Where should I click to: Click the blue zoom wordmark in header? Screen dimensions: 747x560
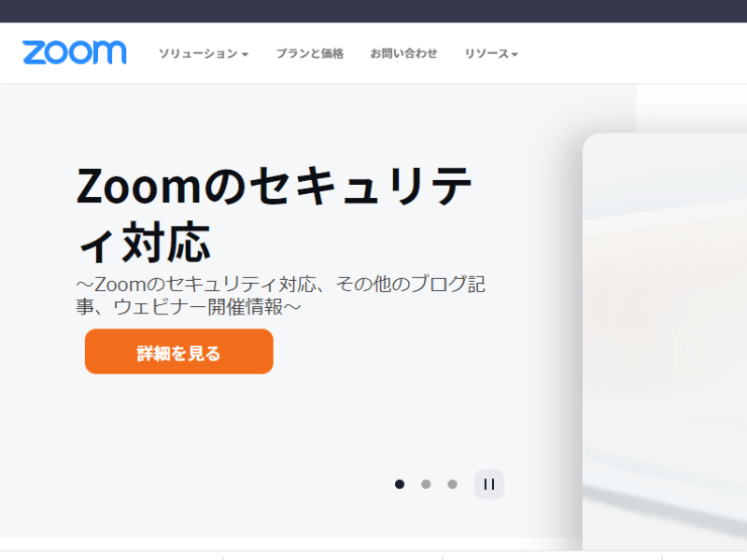pyautogui.click(x=75, y=52)
